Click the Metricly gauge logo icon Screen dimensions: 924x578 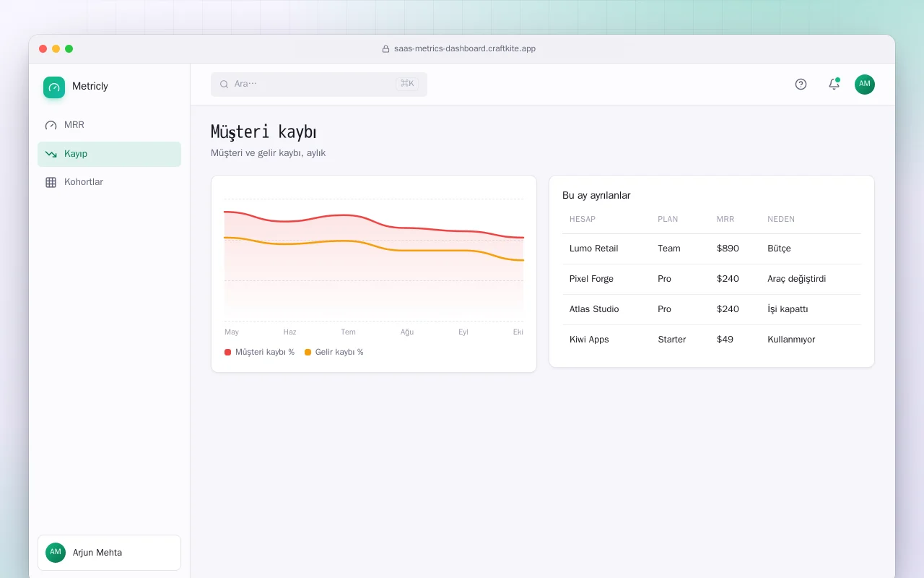pos(54,87)
